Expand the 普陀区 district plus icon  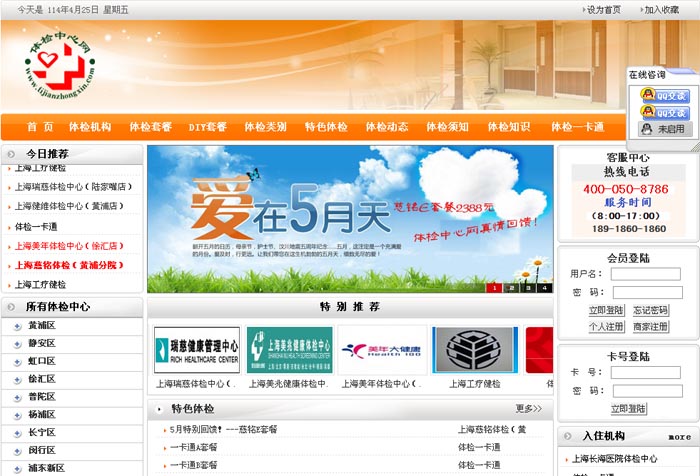click(x=17, y=398)
